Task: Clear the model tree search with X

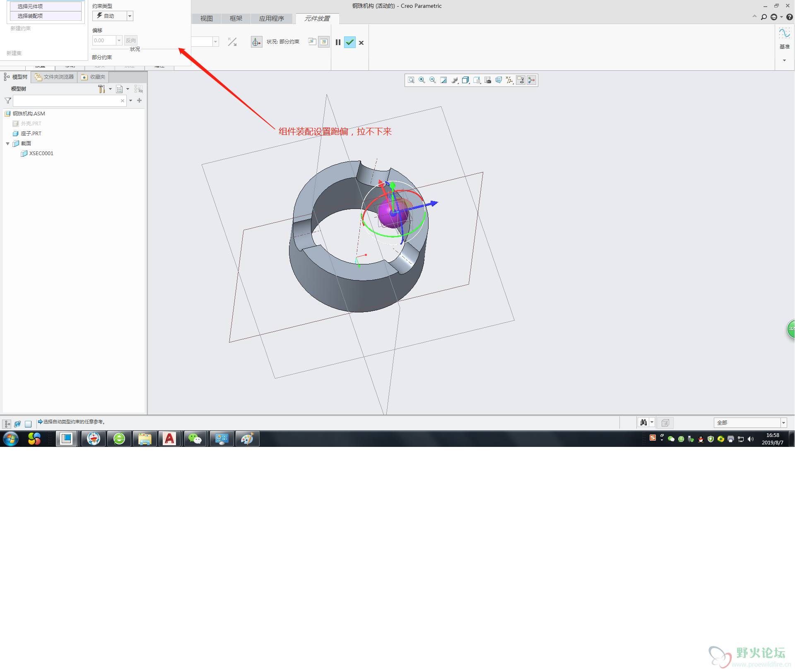Action: (123, 101)
